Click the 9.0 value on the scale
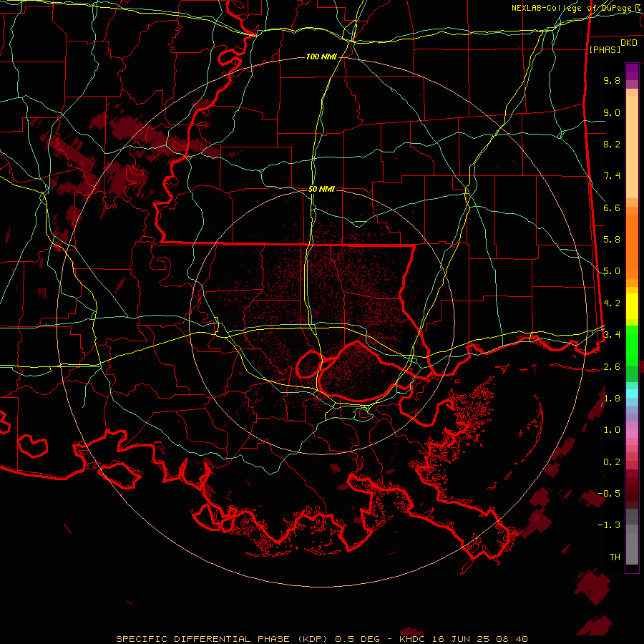 (x=612, y=112)
